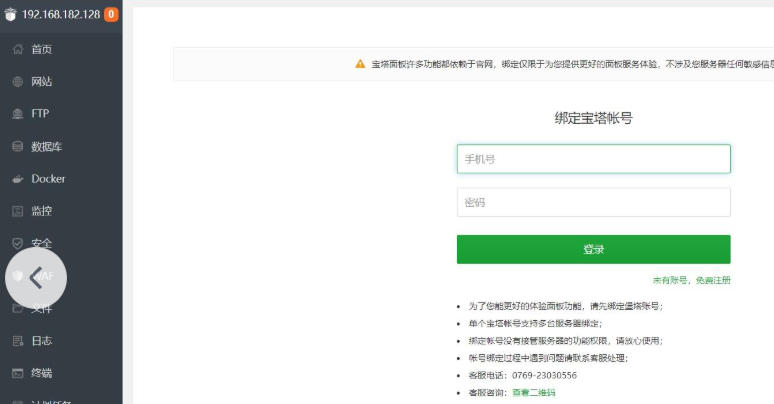The height and width of the screenshot is (404, 774).
Task: Click the BT panel logo icon
Action: pyautogui.click(x=10, y=14)
